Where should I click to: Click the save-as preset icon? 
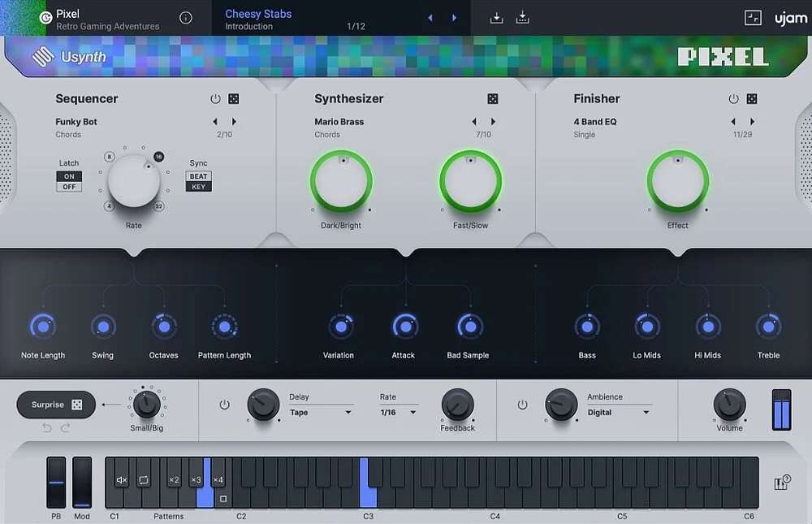coord(523,18)
